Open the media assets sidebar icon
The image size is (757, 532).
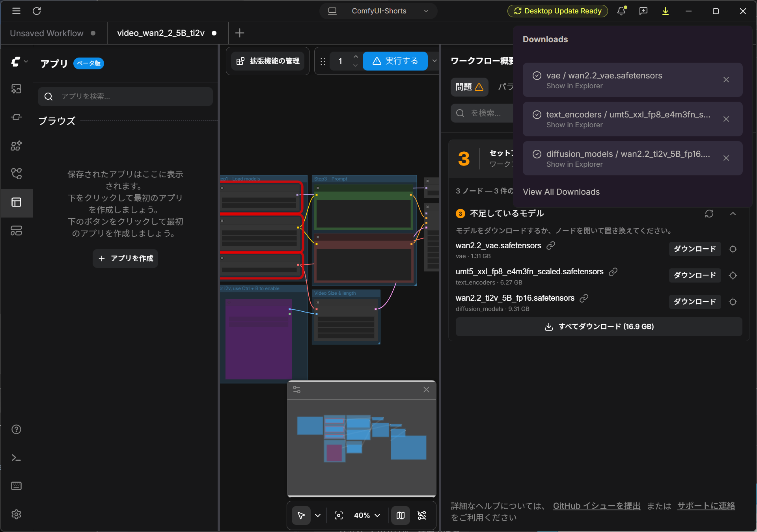coord(16,89)
